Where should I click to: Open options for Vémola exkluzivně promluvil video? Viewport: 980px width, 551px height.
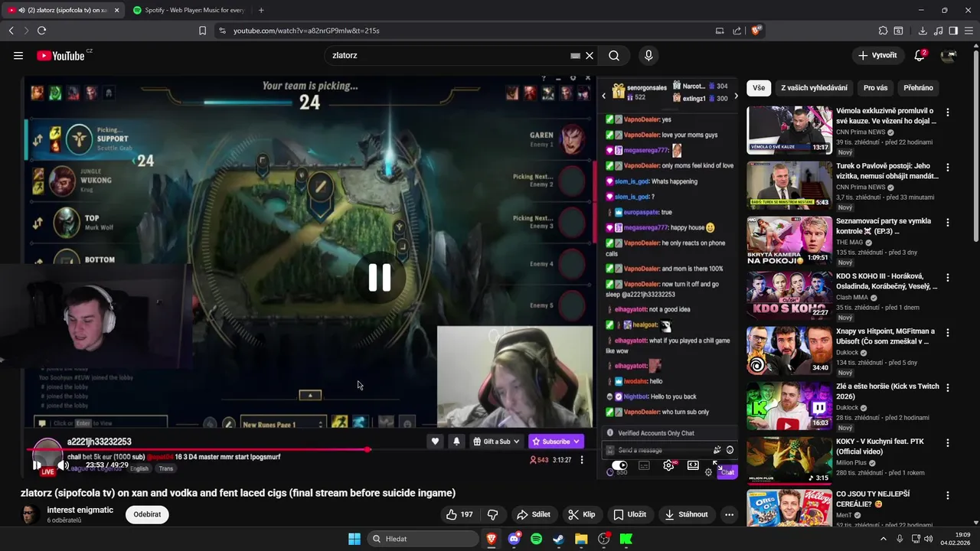click(947, 112)
